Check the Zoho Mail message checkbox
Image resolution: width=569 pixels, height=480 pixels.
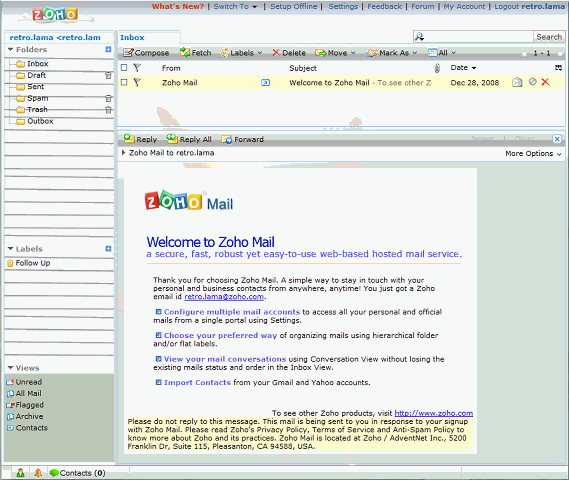pos(124,82)
